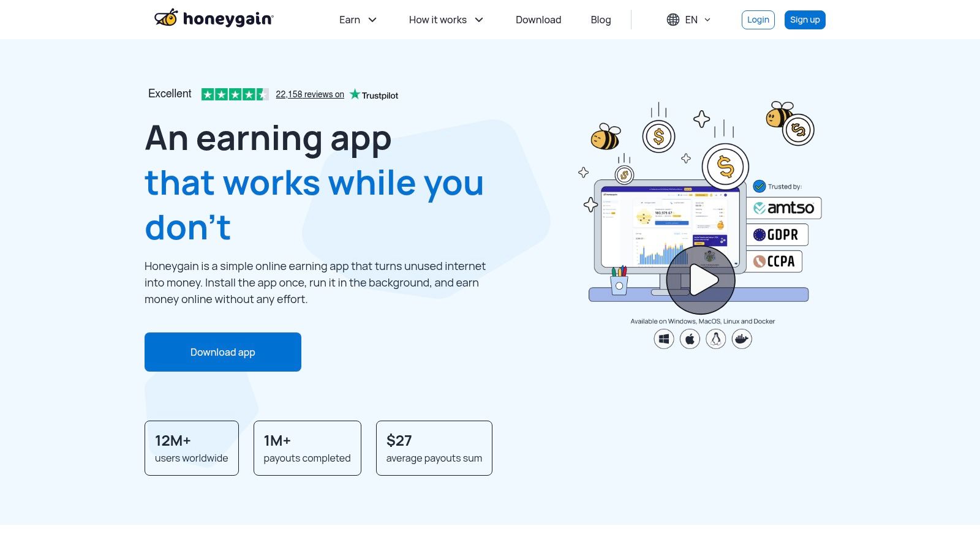The width and height of the screenshot is (980, 551).
Task: Click the Trustpilot star rating bar
Action: [235, 94]
